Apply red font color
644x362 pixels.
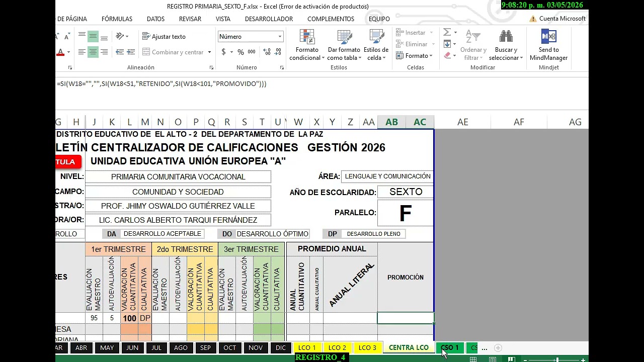(60, 52)
